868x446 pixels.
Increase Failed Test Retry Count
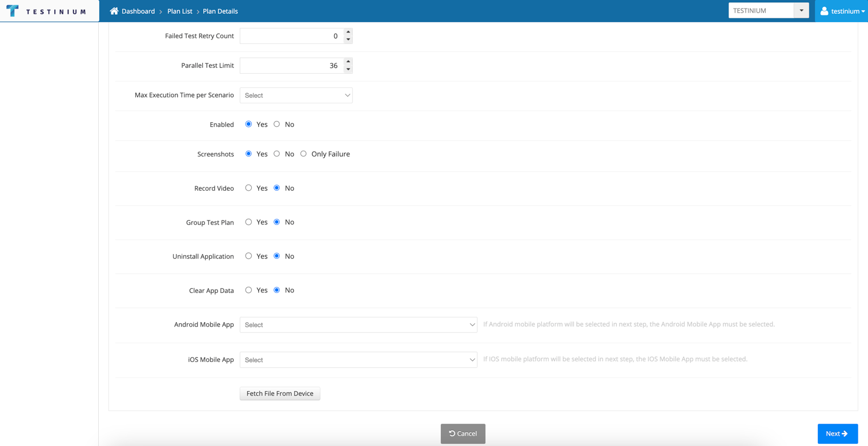[348, 32]
